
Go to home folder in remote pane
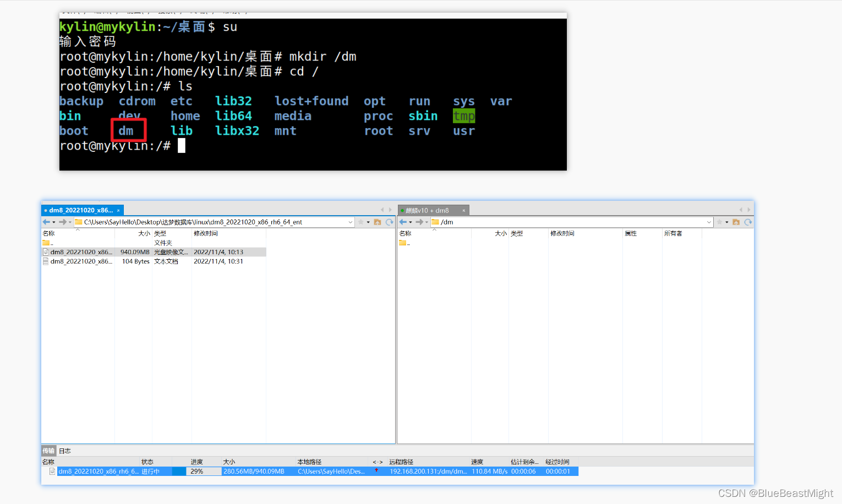click(x=736, y=222)
